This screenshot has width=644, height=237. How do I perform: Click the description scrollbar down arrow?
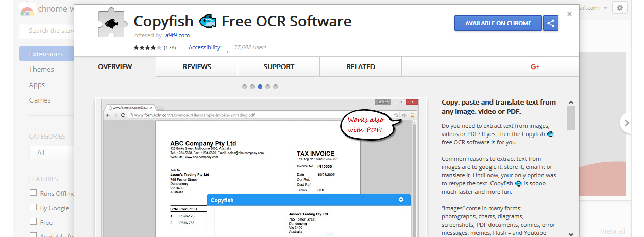[571, 233]
